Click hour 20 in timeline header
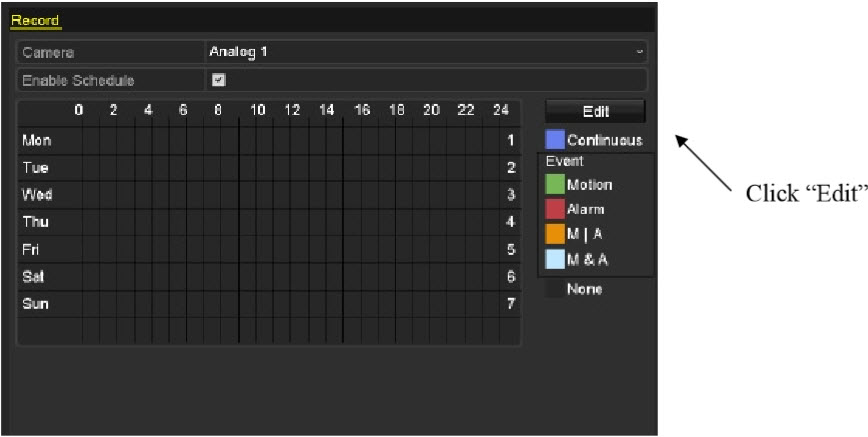Screen dimensions: 868x437 tap(431, 110)
